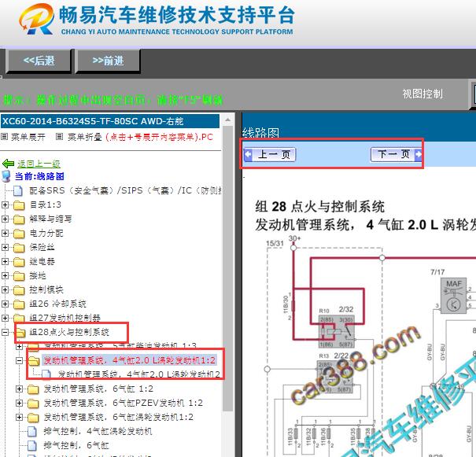Select the 目录1:3 folder icon
Image resolution: width=476 pixels, height=457 pixels.
tap(19, 205)
